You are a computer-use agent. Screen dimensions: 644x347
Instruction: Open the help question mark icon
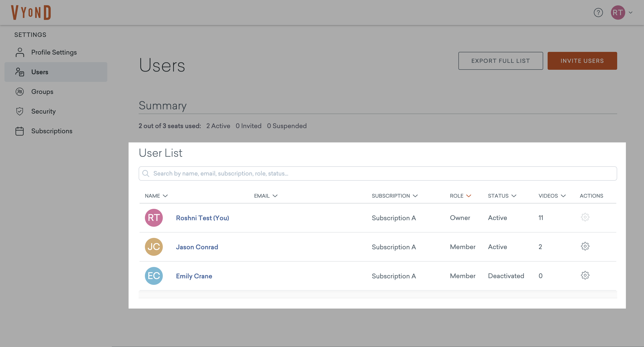[x=598, y=13]
